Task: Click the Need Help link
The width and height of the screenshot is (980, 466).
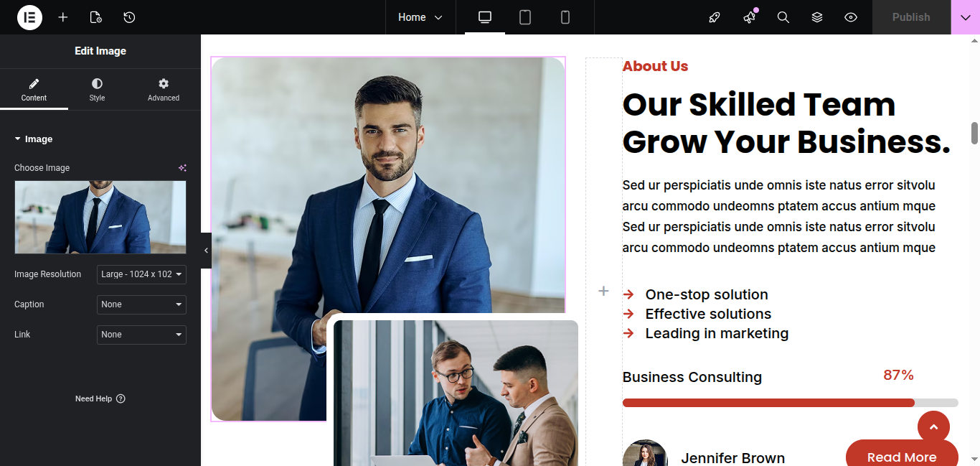Action: tap(100, 399)
